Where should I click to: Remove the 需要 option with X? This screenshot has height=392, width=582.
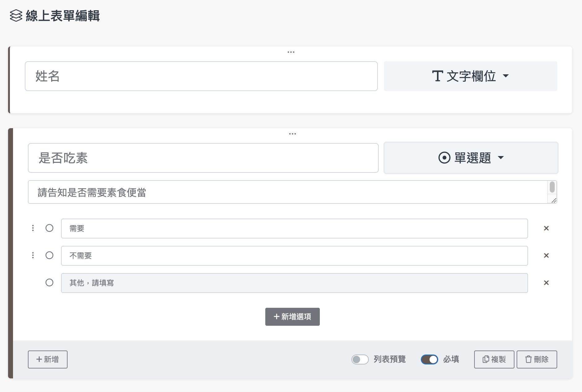(546, 228)
